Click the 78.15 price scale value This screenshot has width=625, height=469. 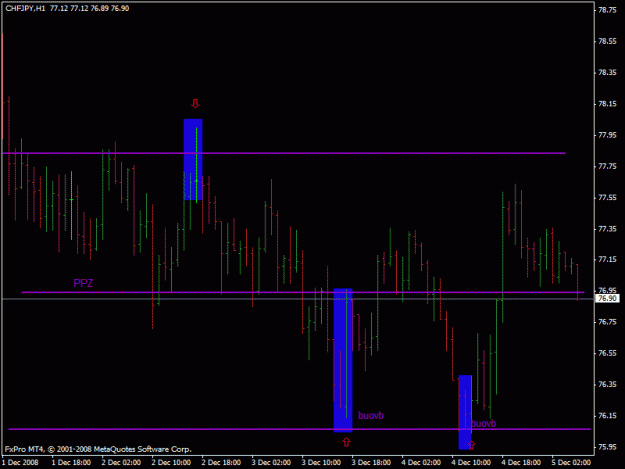(x=607, y=104)
